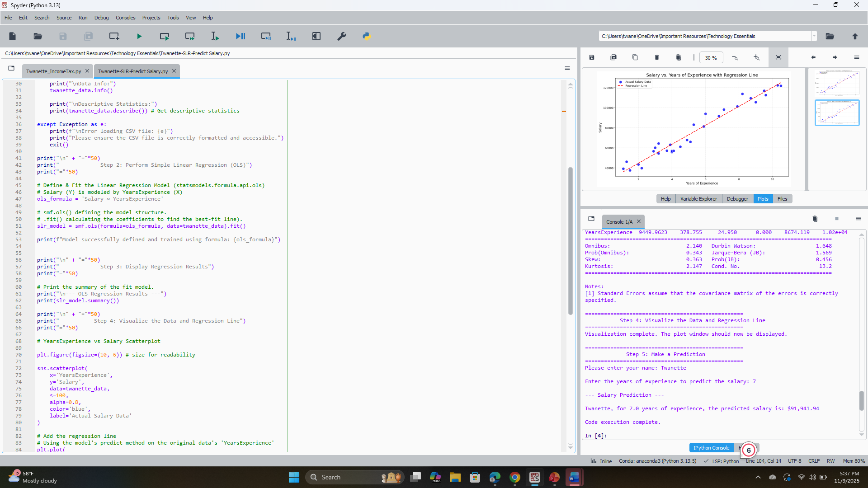Remove all console variables trash icon
The width and height of the screenshot is (868, 488).
[815, 219]
